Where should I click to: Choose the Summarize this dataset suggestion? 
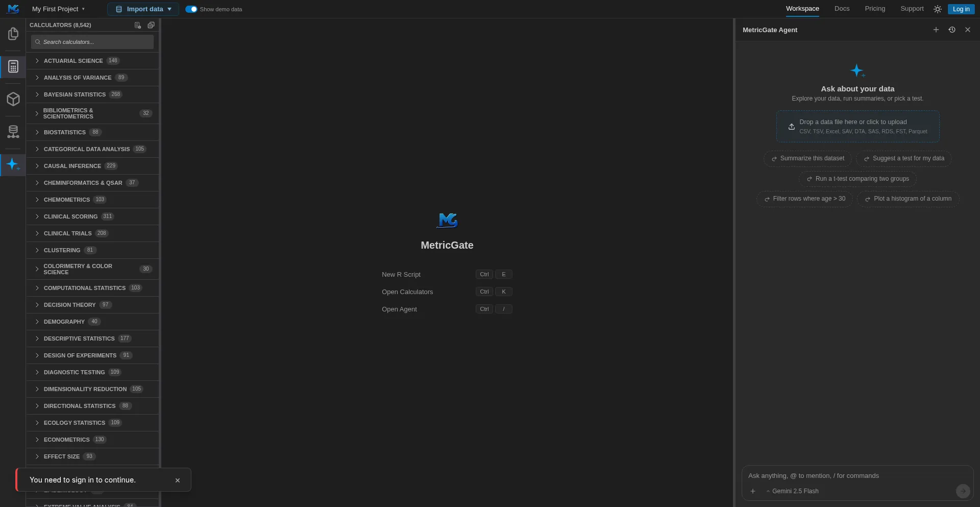point(807,158)
